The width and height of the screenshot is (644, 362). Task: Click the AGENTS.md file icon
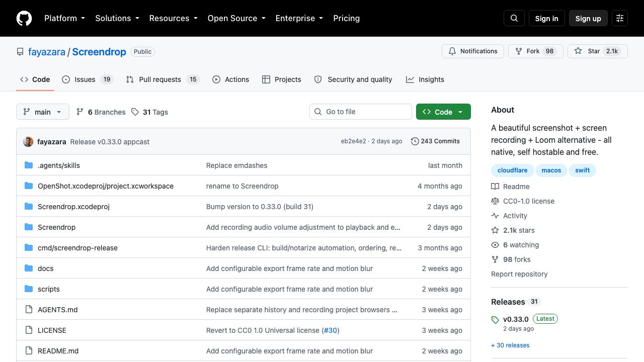(29, 310)
